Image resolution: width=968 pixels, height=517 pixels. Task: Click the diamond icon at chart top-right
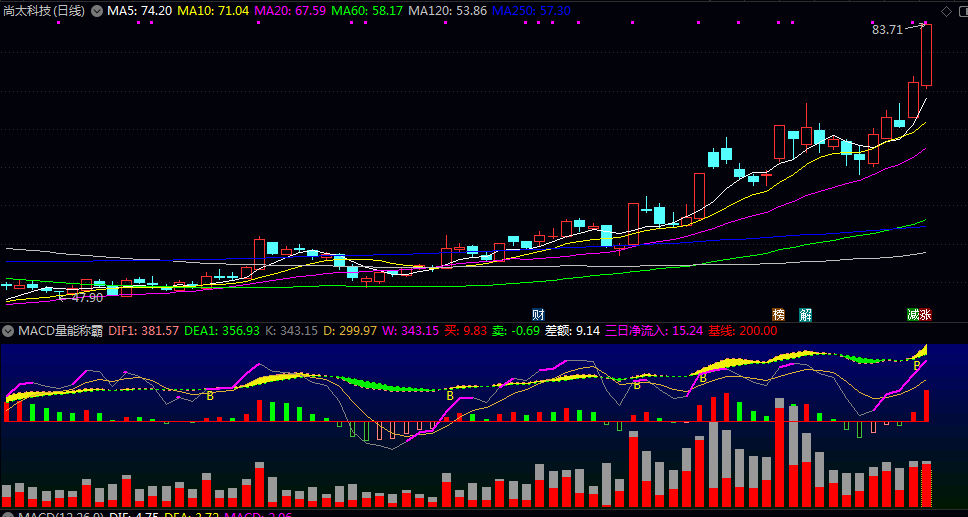click(946, 11)
